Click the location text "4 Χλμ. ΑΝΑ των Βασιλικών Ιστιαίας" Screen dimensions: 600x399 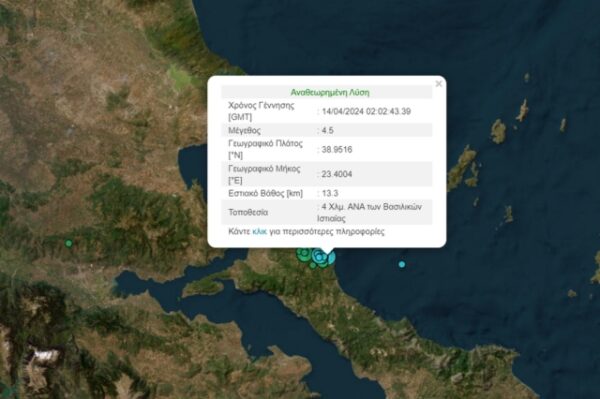[x=370, y=212]
